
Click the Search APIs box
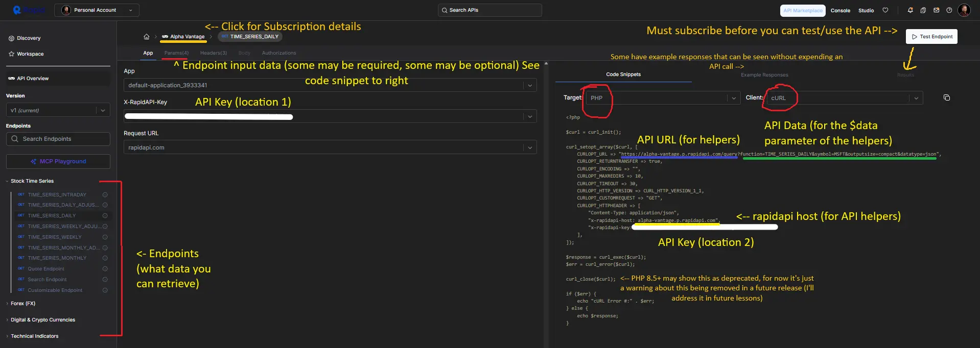[x=489, y=10]
